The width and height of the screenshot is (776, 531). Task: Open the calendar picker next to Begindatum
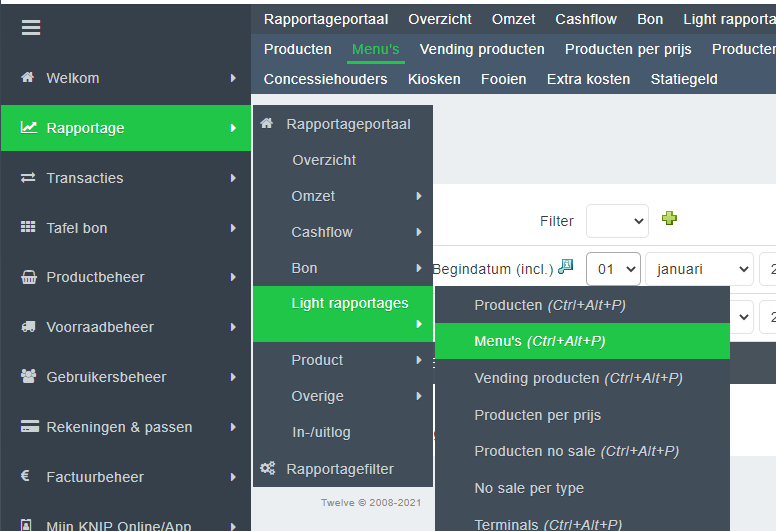(566, 267)
